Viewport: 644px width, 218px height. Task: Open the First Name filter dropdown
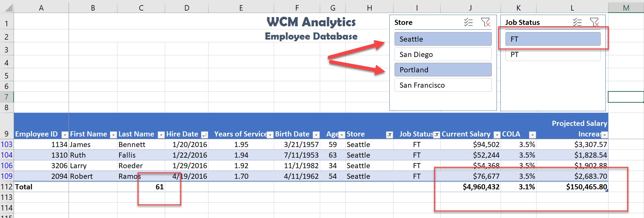113,135
